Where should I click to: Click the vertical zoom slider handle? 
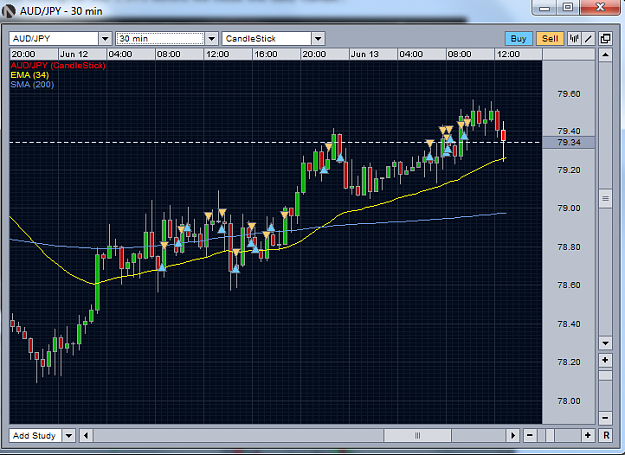click(x=605, y=376)
